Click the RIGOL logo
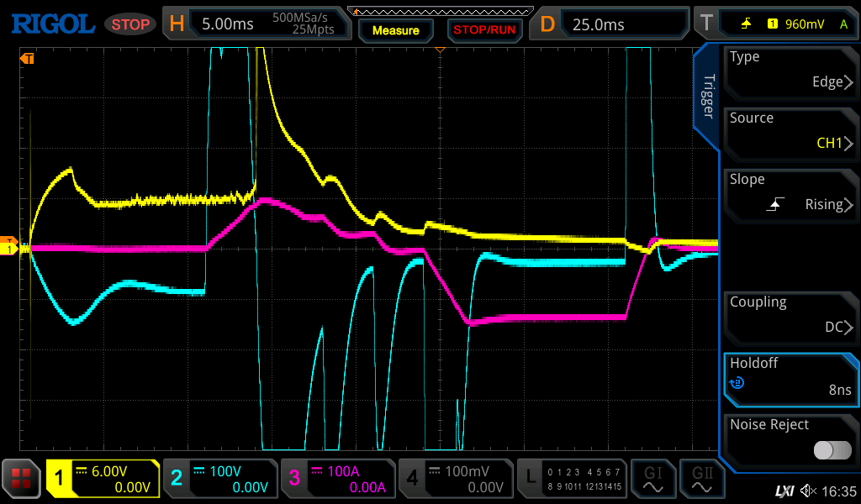 tap(52, 24)
